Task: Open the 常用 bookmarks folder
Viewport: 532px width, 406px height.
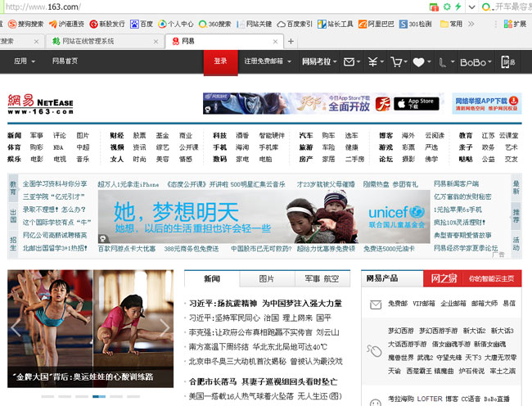Action: pyautogui.click(x=451, y=24)
